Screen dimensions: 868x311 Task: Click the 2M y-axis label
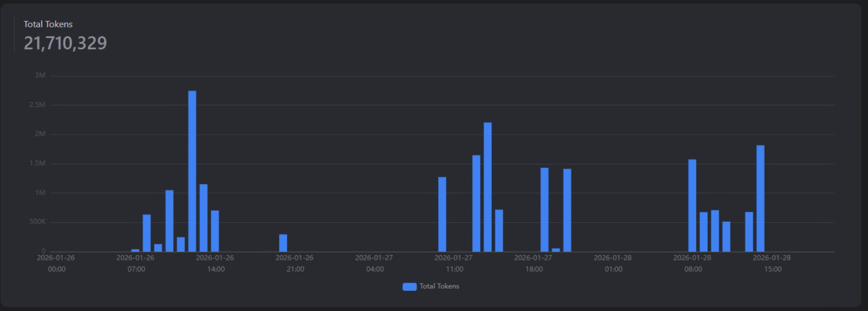point(40,134)
